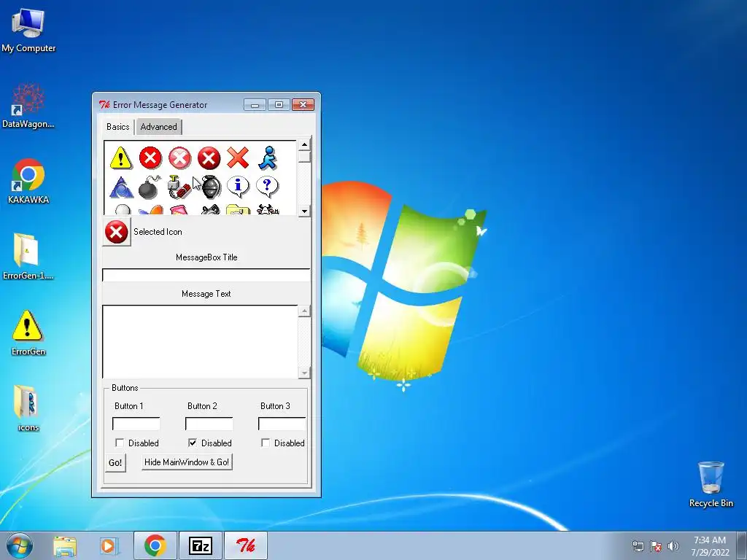
Task: Click Message Text scrollbar down arrow
Action: click(x=304, y=373)
